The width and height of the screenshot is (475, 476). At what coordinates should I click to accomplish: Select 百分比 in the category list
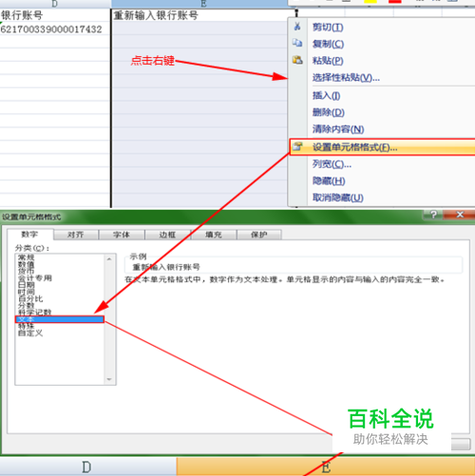pyautogui.click(x=30, y=298)
